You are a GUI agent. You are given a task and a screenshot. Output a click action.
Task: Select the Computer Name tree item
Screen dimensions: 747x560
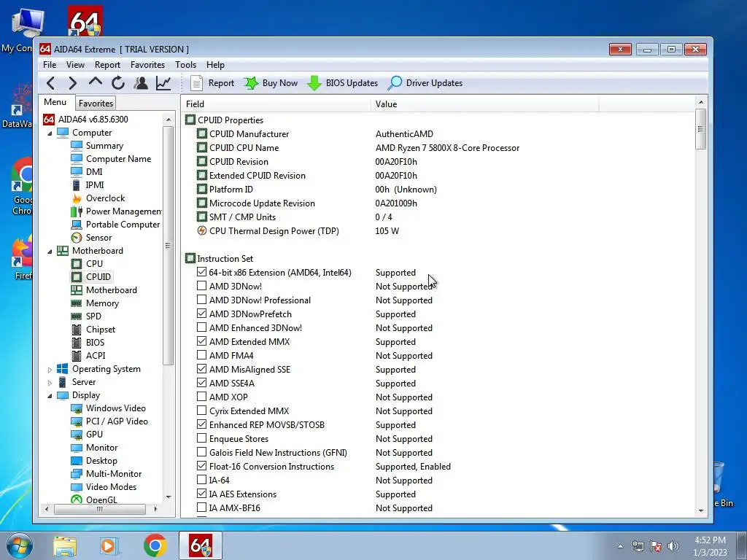[118, 159]
